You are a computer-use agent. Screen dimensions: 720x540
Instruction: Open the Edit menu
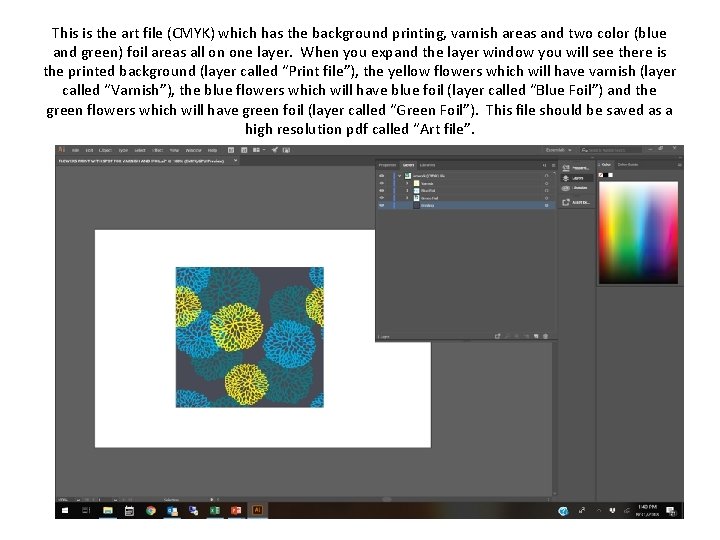tap(90, 150)
